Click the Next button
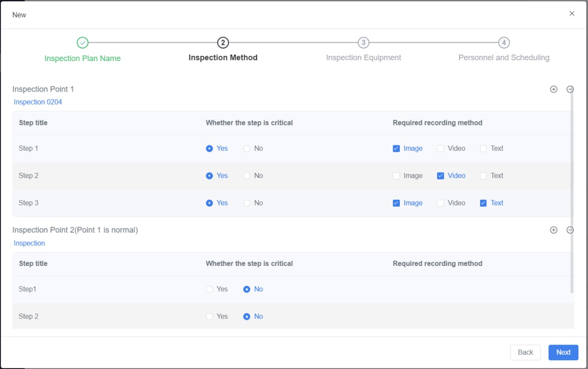The width and height of the screenshot is (588, 369). (563, 352)
